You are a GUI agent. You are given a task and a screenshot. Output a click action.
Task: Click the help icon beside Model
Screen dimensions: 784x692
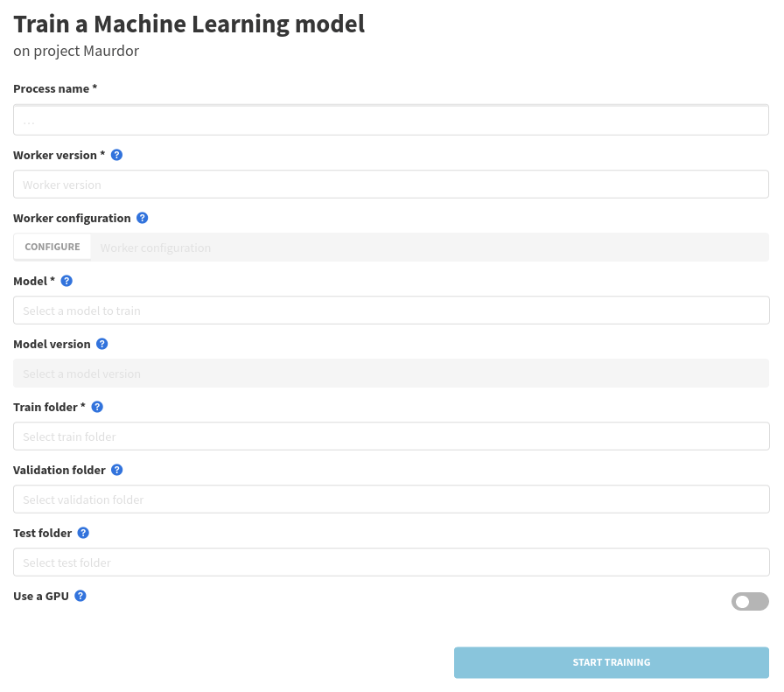66,281
